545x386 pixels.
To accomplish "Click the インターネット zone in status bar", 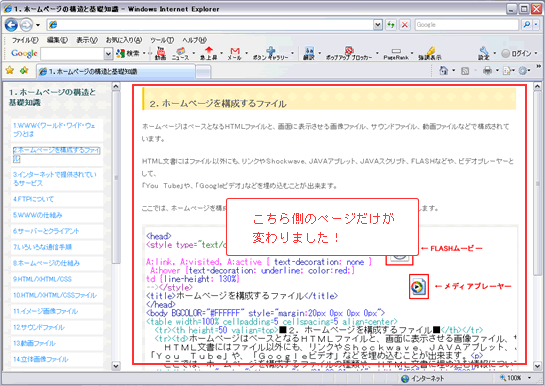I will point(423,378).
